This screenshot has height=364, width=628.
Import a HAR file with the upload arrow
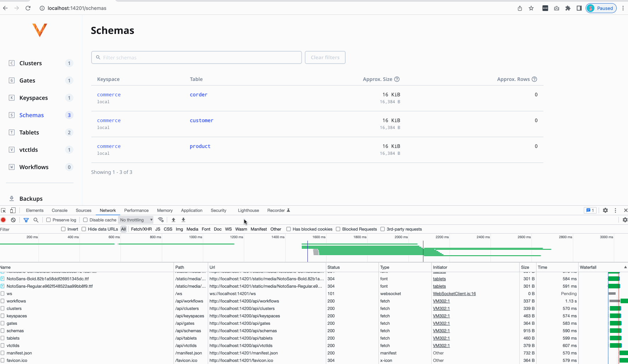pos(174,220)
